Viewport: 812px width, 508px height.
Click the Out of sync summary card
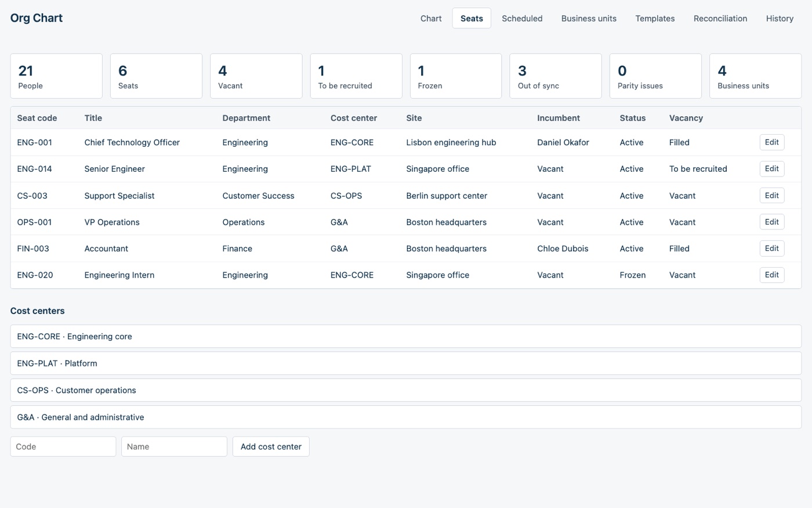click(556, 76)
